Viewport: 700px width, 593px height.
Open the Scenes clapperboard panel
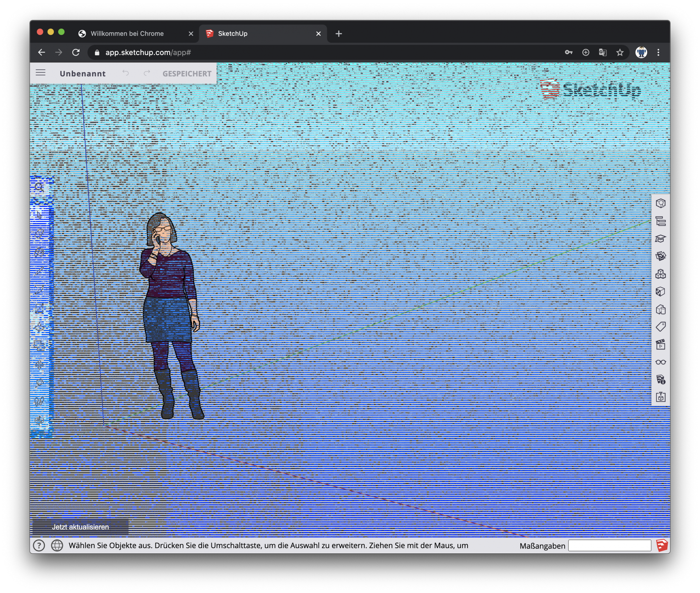click(660, 345)
